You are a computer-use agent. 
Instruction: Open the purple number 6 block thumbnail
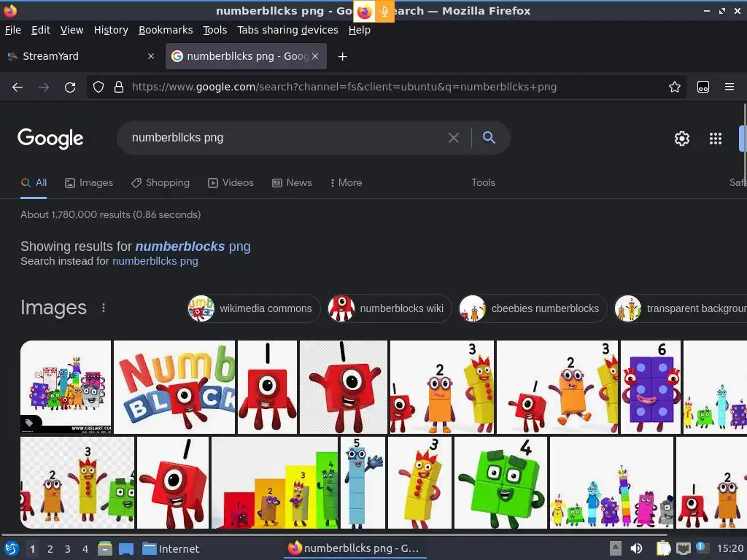coord(651,387)
